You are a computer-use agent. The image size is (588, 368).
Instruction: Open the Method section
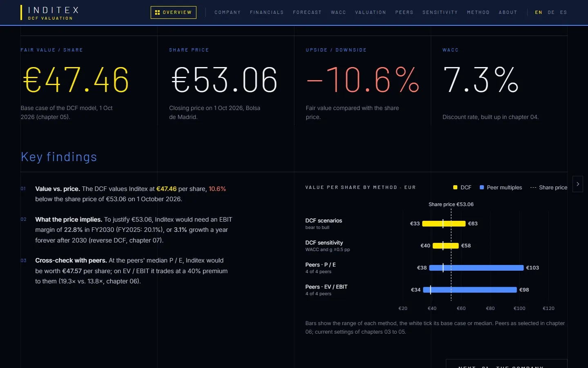tap(478, 12)
